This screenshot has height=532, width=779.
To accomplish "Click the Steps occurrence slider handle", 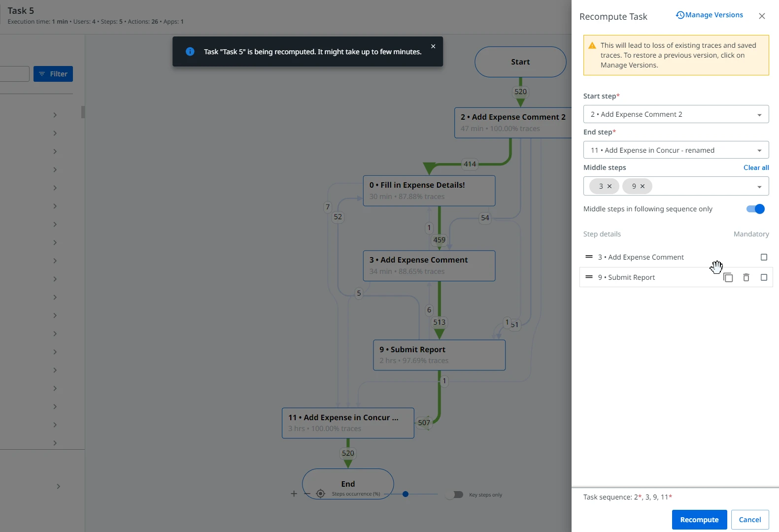I will point(406,494).
